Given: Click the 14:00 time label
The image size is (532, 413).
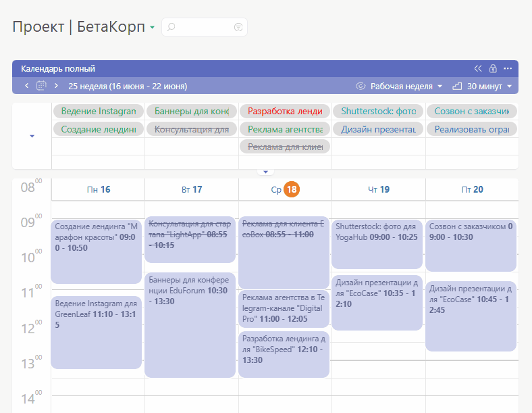Looking at the screenshot, I should 32,398.
